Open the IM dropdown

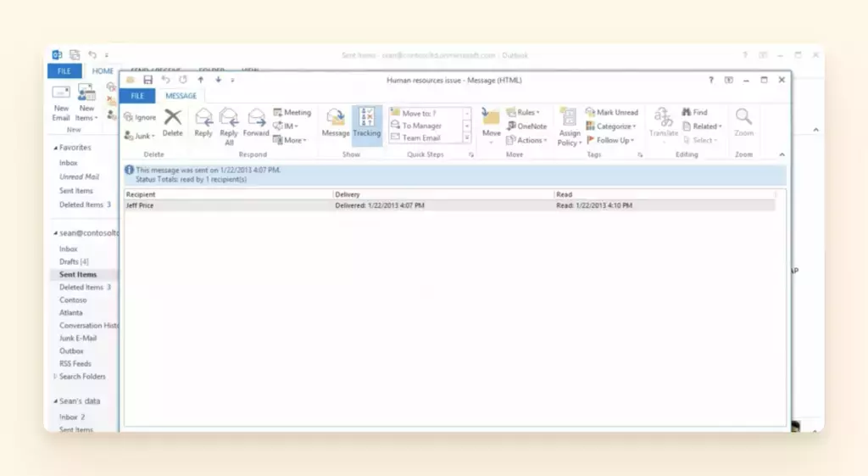click(286, 126)
